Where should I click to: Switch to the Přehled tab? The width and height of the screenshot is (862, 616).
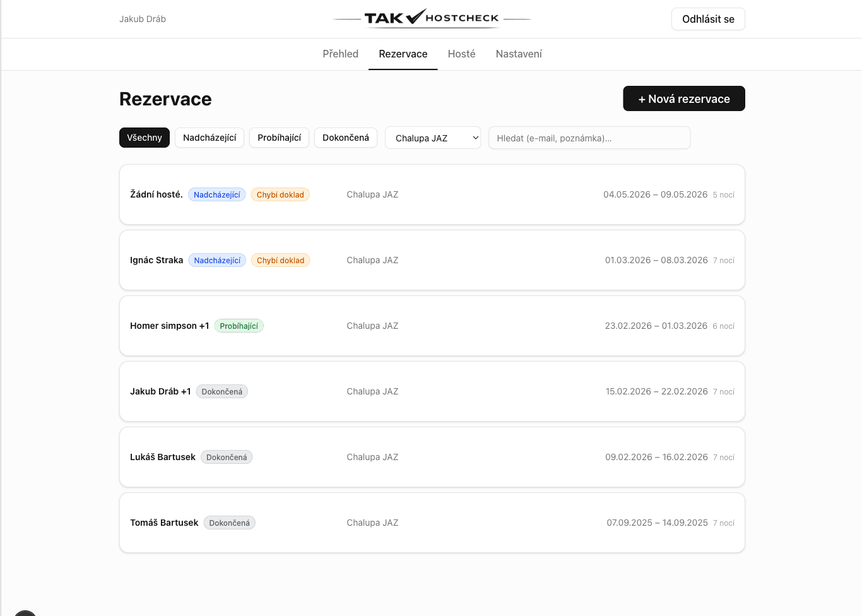pos(340,54)
